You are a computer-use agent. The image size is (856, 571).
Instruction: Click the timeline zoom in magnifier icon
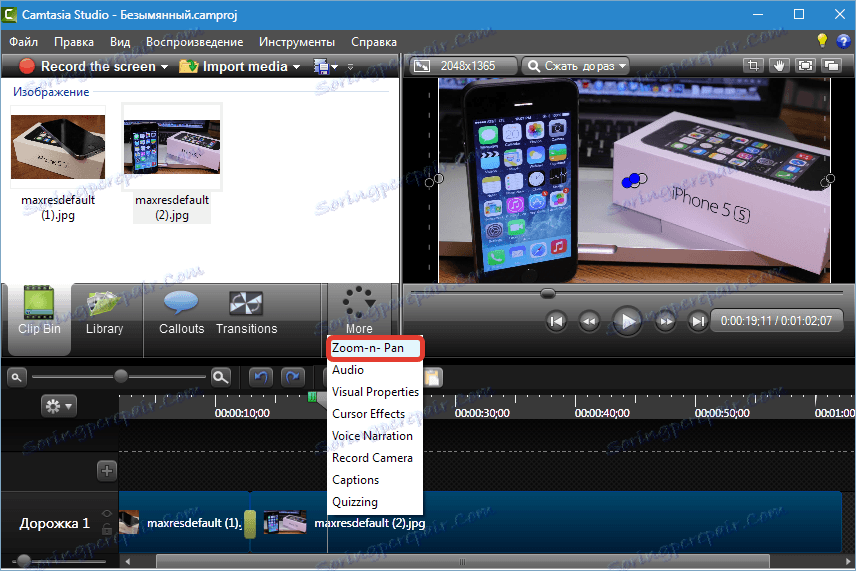[x=221, y=377]
